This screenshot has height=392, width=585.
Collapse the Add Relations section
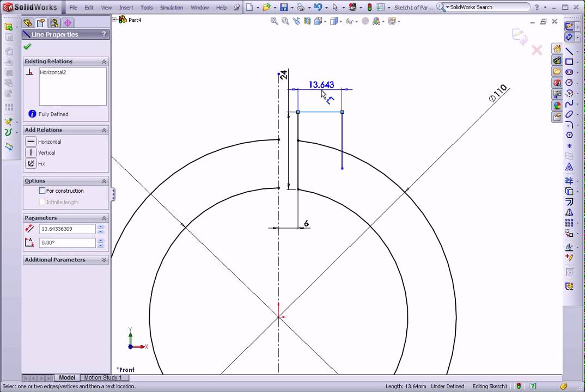104,130
